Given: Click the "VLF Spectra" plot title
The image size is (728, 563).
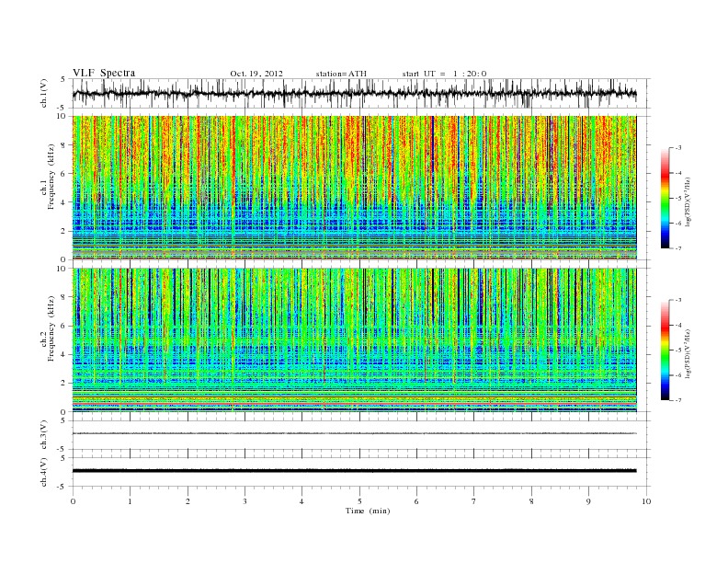Looking at the screenshot, I should pos(104,73).
